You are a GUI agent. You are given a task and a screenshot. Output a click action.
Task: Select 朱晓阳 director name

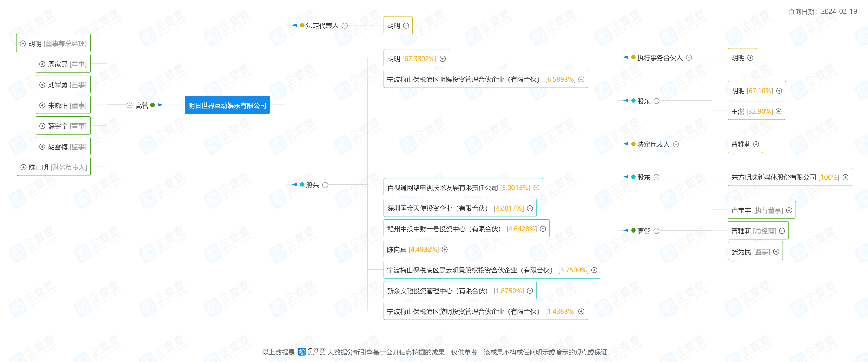[x=57, y=105]
